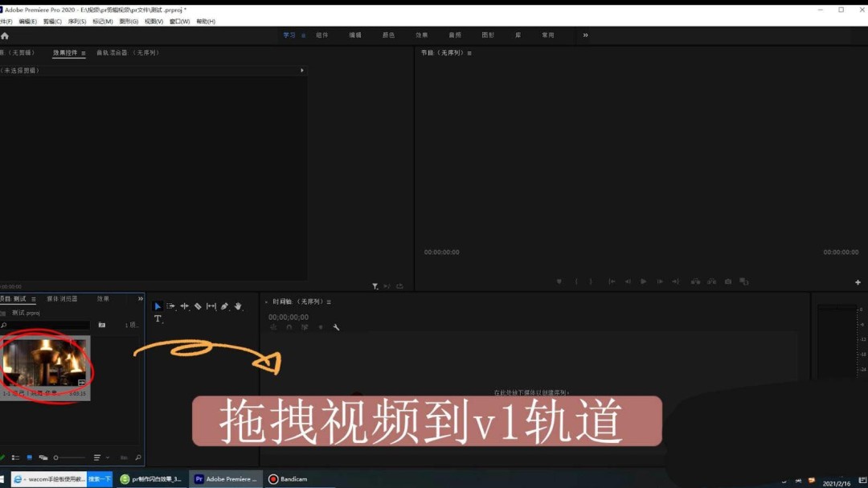This screenshot has width=868, height=488.
Task: Click the timeline timecode 00;00;00;00
Action: [x=289, y=318]
